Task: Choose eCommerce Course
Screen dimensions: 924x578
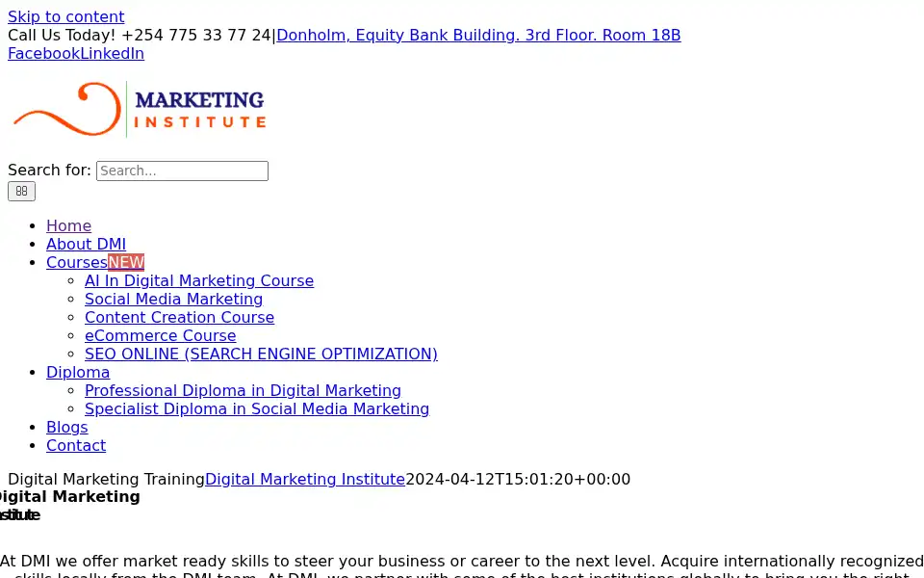Action: point(161,335)
